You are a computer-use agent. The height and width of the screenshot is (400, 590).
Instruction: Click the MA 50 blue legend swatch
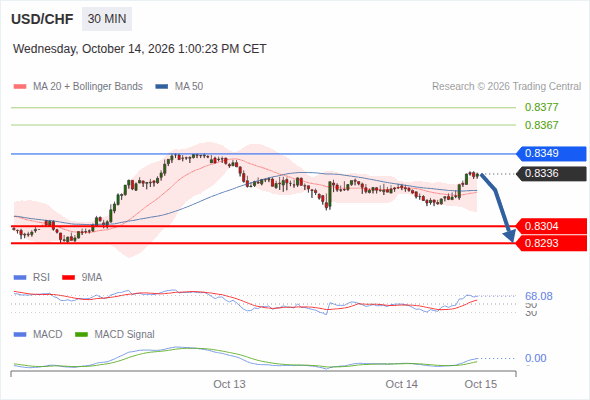[x=162, y=87]
